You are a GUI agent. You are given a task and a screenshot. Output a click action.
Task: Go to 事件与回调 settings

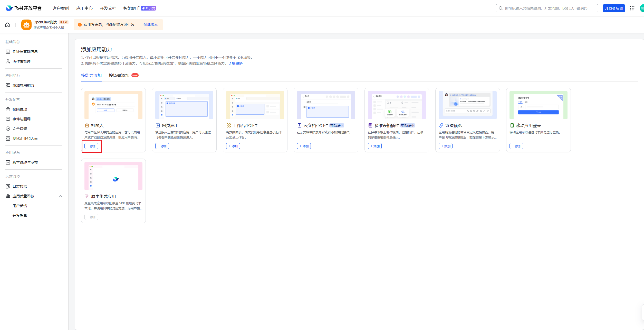coord(21,119)
